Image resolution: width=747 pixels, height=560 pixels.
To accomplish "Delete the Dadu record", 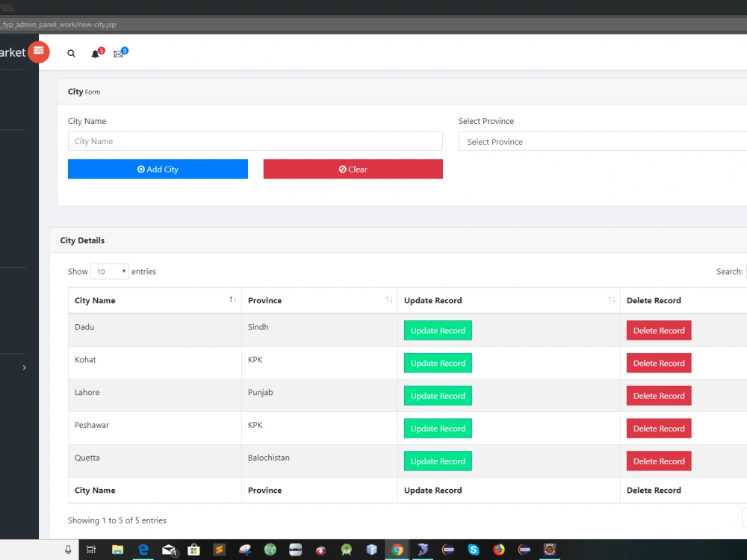I will [659, 331].
